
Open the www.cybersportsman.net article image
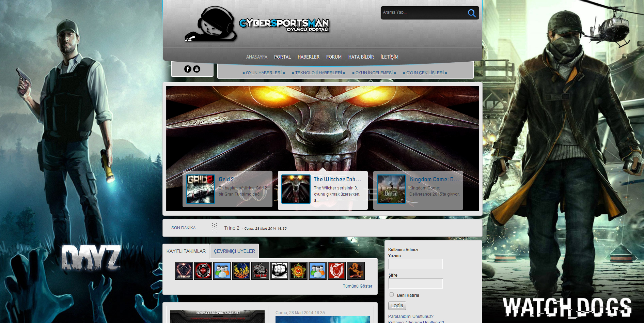tap(217, 316)
